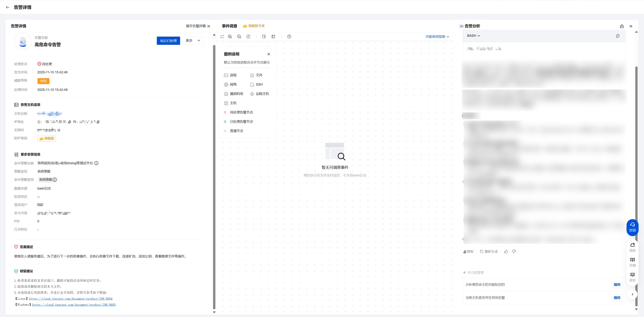Open the Linux hardening document link
This screenshot has width=644, height=317.
[71, 298]
